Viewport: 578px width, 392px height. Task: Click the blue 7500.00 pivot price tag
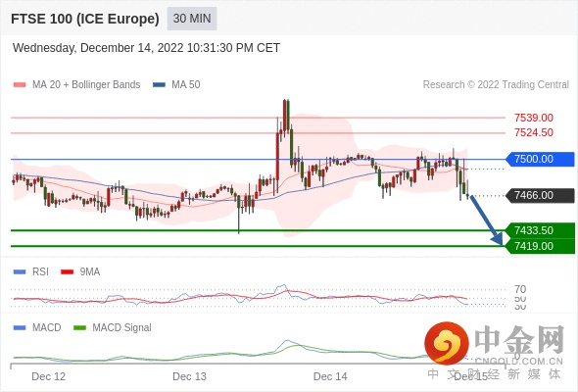540,160
